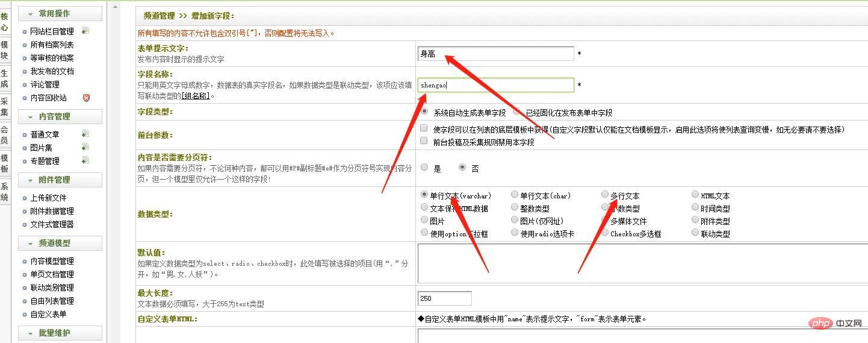868x343 pixels.
Task: Click the add icon beside 网站栏目管理
Action: [x=85, y=31]
